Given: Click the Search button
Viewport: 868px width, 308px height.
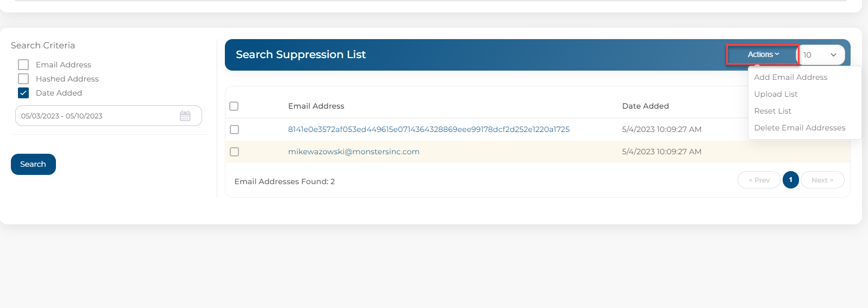Looking at the screenshot, I should 33,164.
